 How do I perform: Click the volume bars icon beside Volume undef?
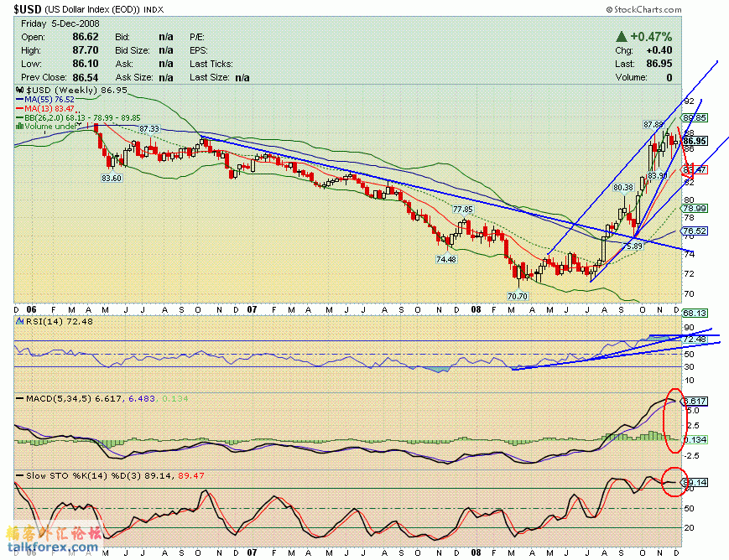click(x=19, y=126)
